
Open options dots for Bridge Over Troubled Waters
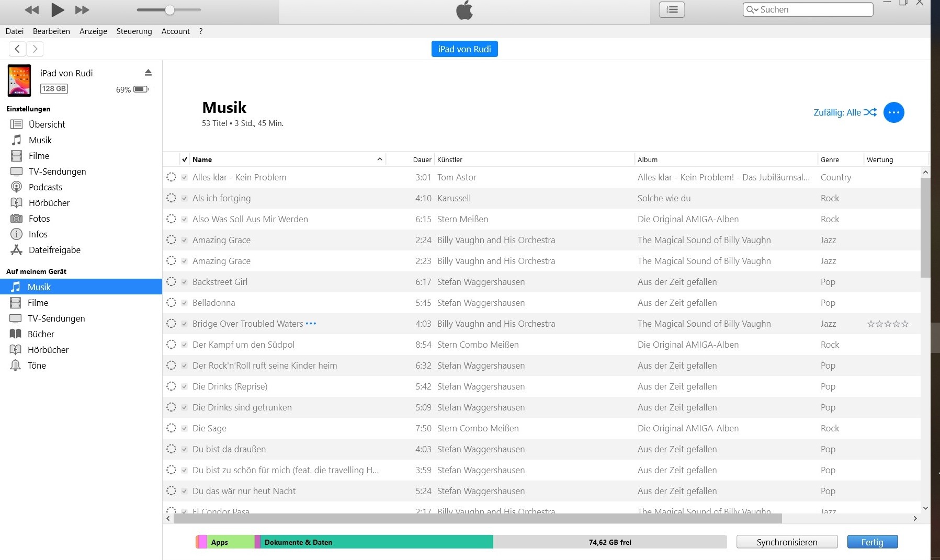pyautogui.click(x=311, y=324)
